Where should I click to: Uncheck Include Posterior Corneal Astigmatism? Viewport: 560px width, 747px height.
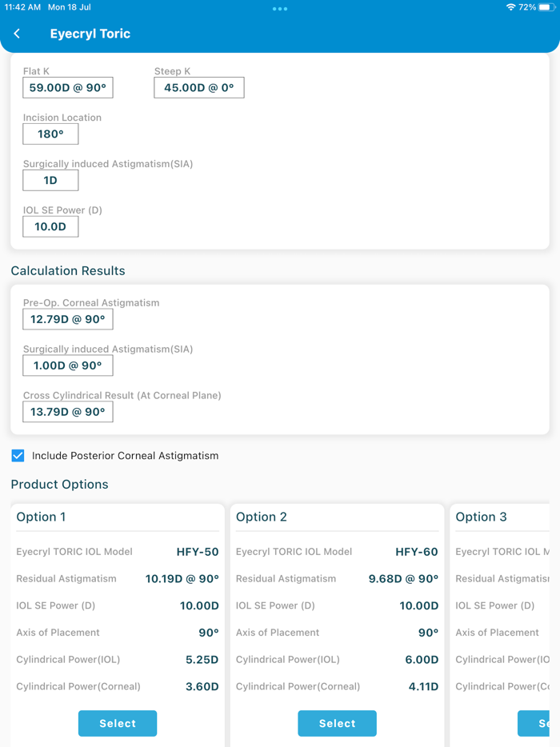point(17,455)
